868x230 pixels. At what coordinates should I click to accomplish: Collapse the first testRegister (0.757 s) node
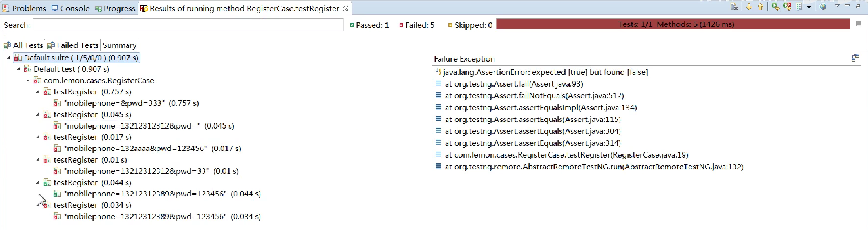click(38, 92)
